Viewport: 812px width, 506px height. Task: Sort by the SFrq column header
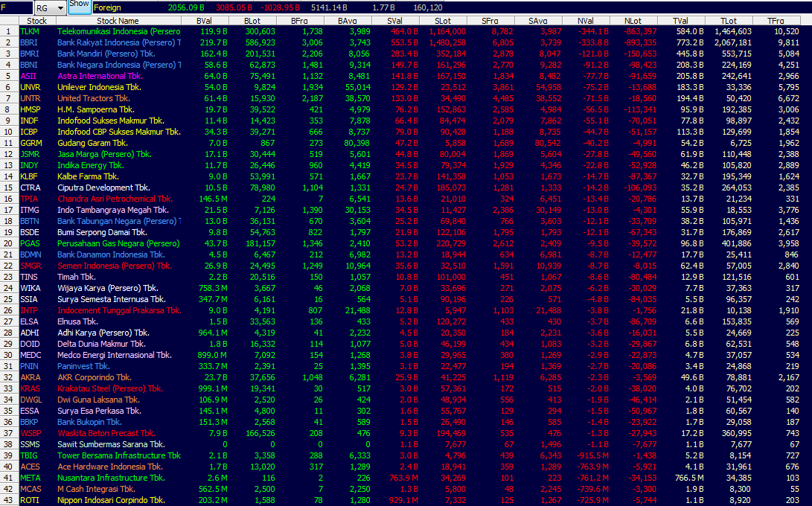click(x=490, y=21)
